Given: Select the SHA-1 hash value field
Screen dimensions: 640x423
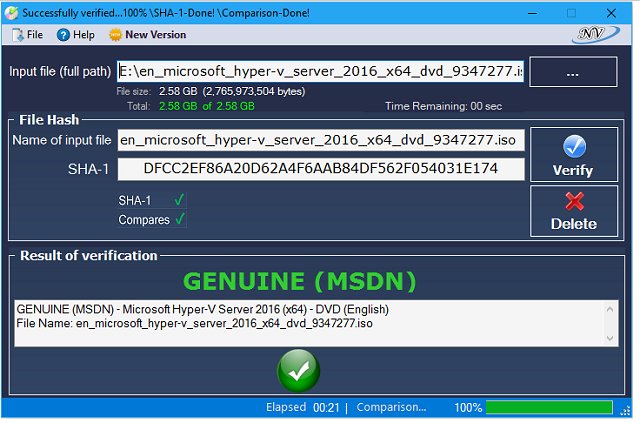Looking at the screenshot, I should coord(320,168).
